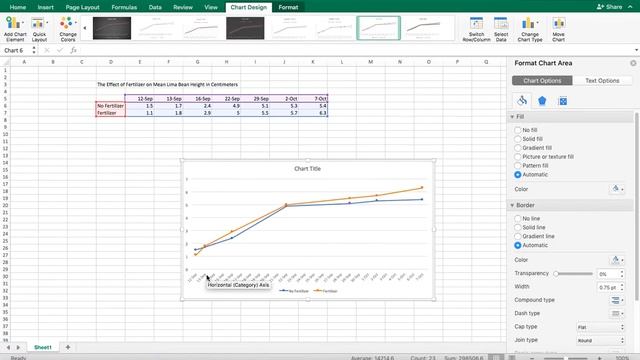Open the Quick Layout gallery
640x360 pixels.
tap(40, 29)
